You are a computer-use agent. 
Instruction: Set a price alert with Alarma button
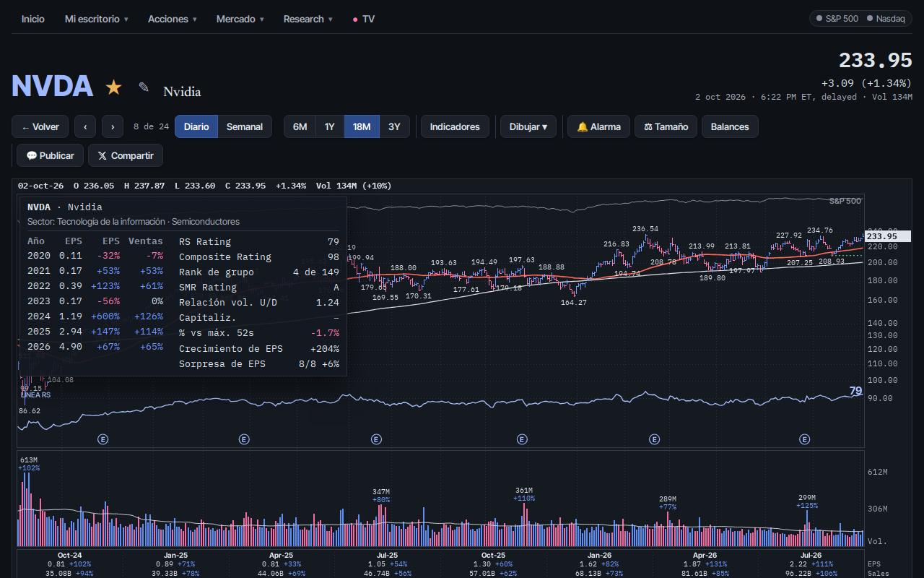pyautogui.click(x=598, y=126)
